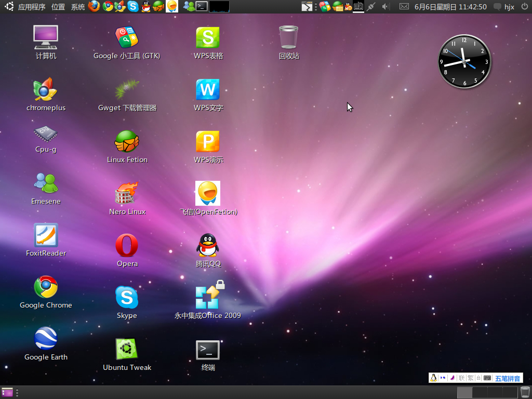
Task: Open the network connection indicator
Action: coord(371,6)
